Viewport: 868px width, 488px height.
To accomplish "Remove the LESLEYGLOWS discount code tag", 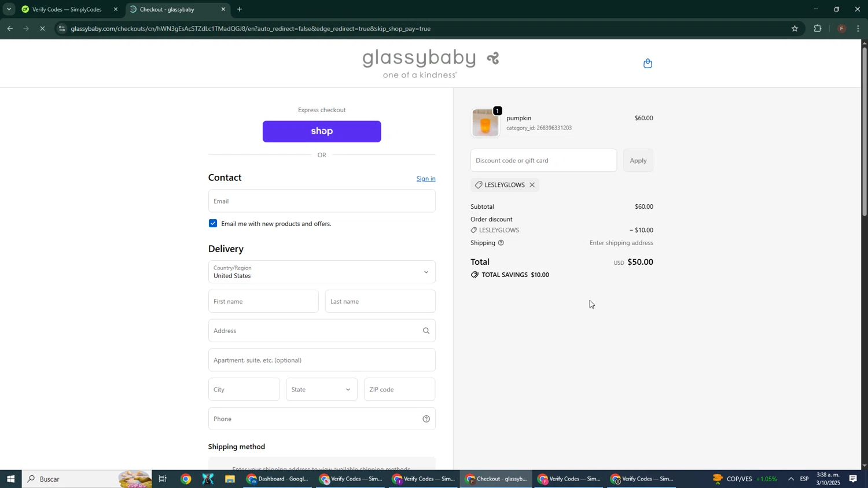I will [x=532, y=185].
